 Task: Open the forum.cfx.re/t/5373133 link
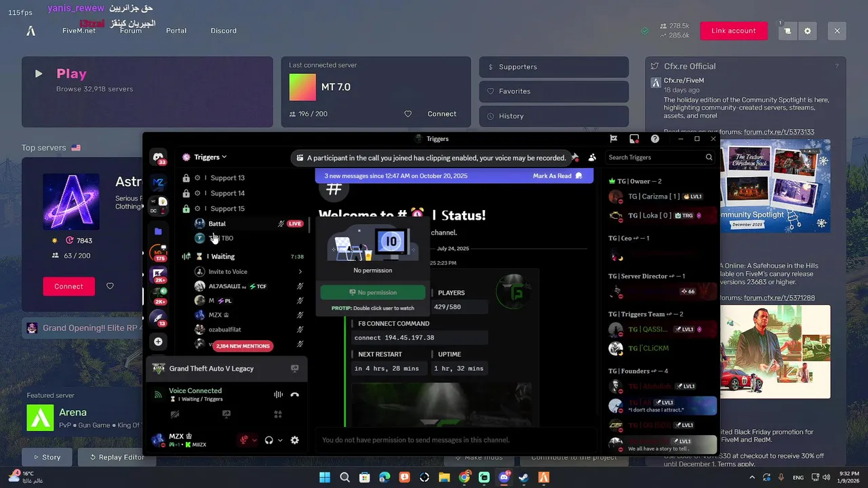[x=779, y=132]
